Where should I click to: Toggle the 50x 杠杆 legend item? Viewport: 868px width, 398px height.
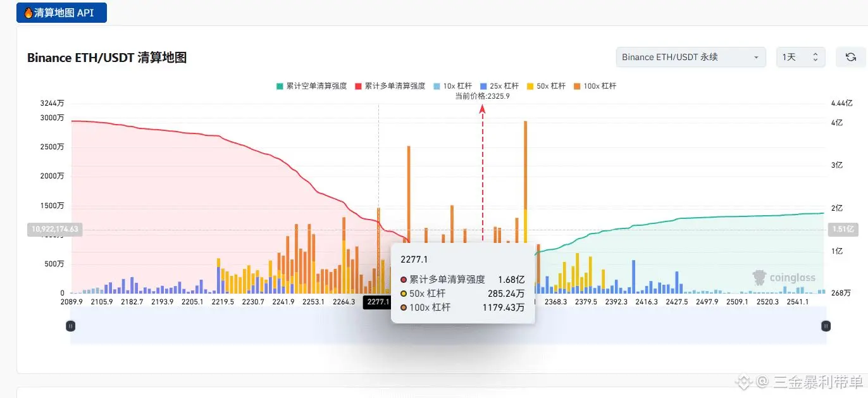[x=546, y=86]
